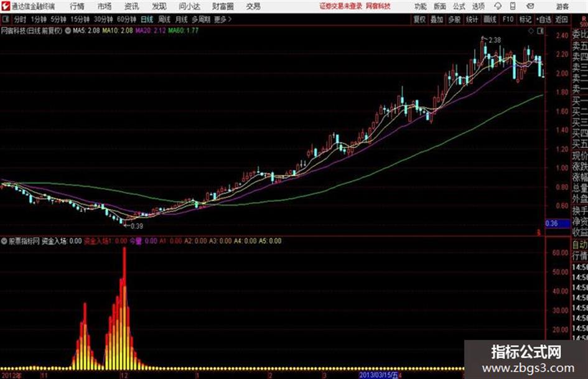Click the 叠加 toolbar button
Image resolution: width=588 pixels, height=379 pixels.
click(x=437, y=19)
